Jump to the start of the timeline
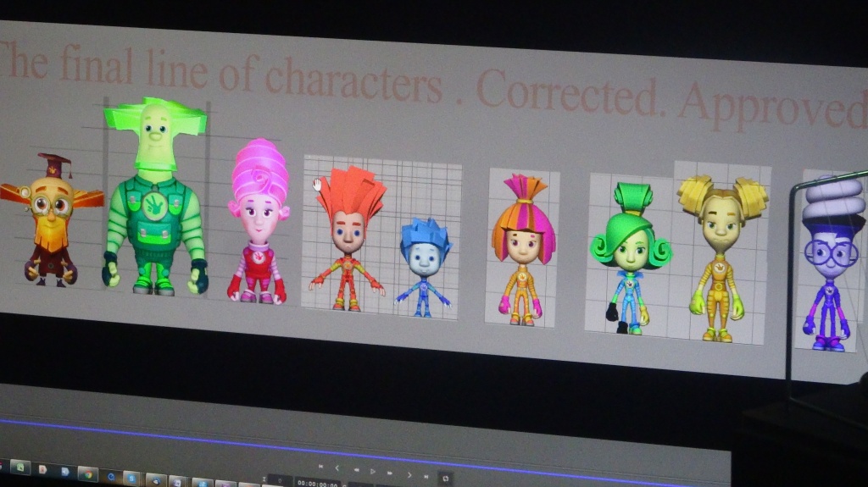868x487 pixels. [320, 466]
